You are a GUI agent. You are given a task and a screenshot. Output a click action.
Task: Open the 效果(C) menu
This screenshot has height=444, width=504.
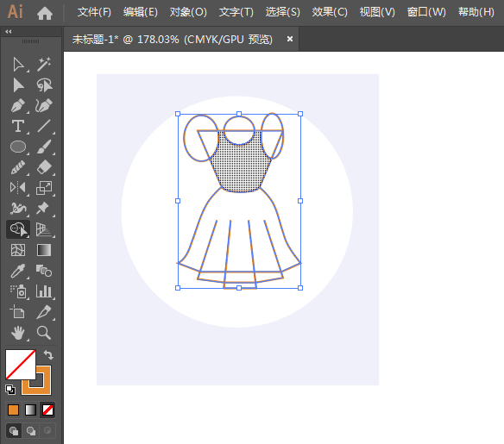click(330, 12)
